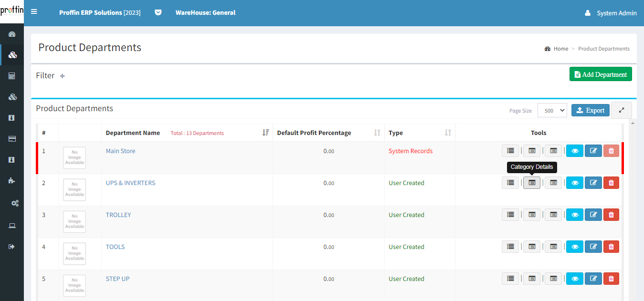
Task: Edit the TOOLS department
Action: coord(593,247)
